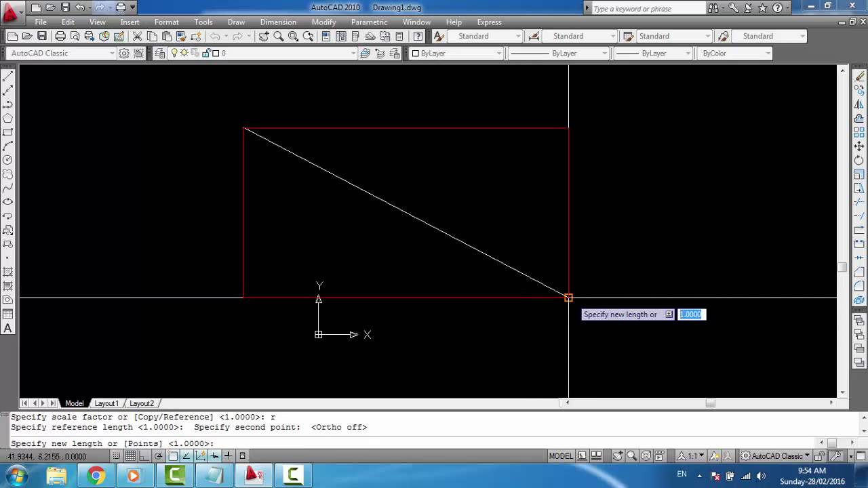Viewport: 868px width, 488px height.
Task: Open Workspace Settings gear icon
Action: click(124, 53)
